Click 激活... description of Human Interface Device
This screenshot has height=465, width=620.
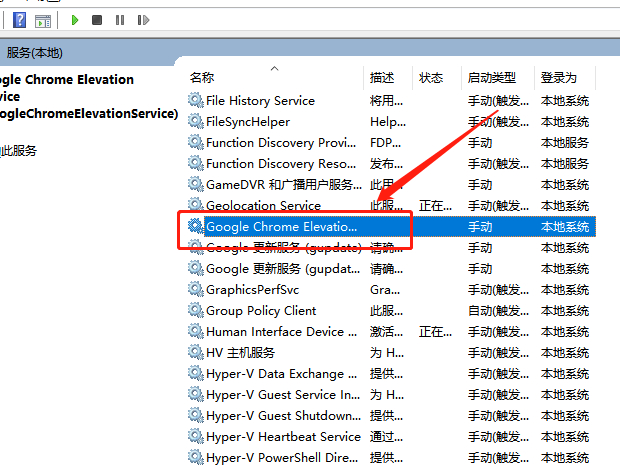tap(386, 332)
